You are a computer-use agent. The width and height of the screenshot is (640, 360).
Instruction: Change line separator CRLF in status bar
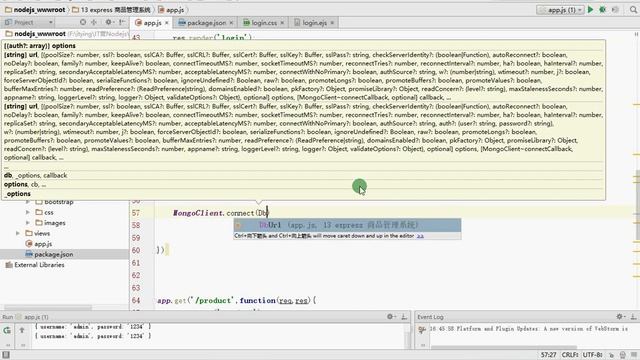(x=570, y=355)
